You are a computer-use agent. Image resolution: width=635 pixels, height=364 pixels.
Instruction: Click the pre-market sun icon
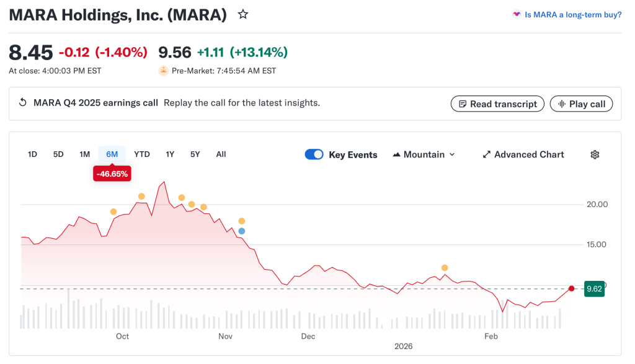[x=164, y=71]
